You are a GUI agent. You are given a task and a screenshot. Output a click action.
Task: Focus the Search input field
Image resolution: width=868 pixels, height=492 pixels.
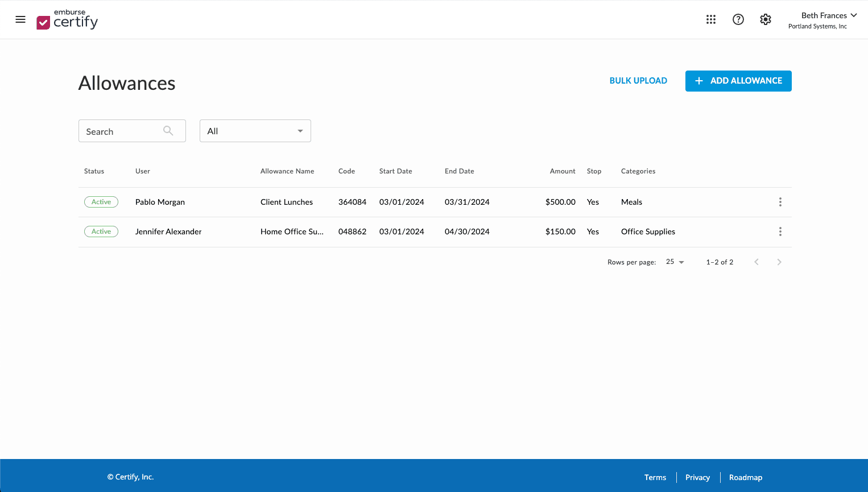(122, 131)
